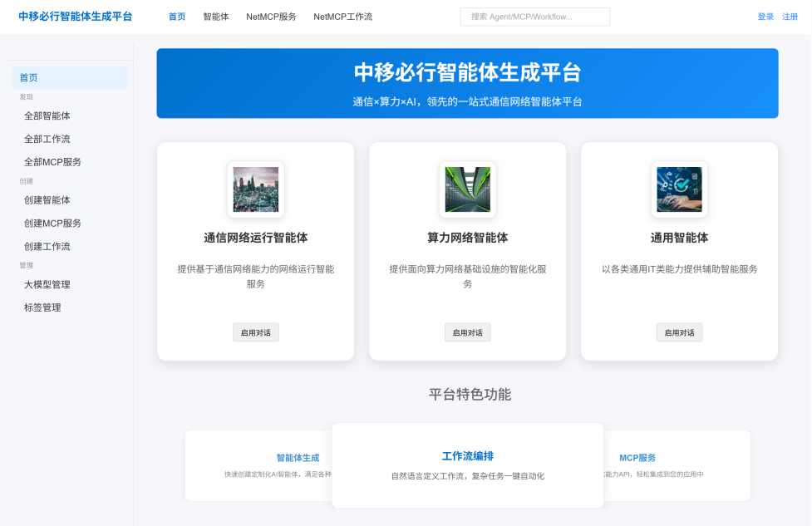Go to NetMCP工作流 in top navigation
812x526 pixels.
click(342, 17)
